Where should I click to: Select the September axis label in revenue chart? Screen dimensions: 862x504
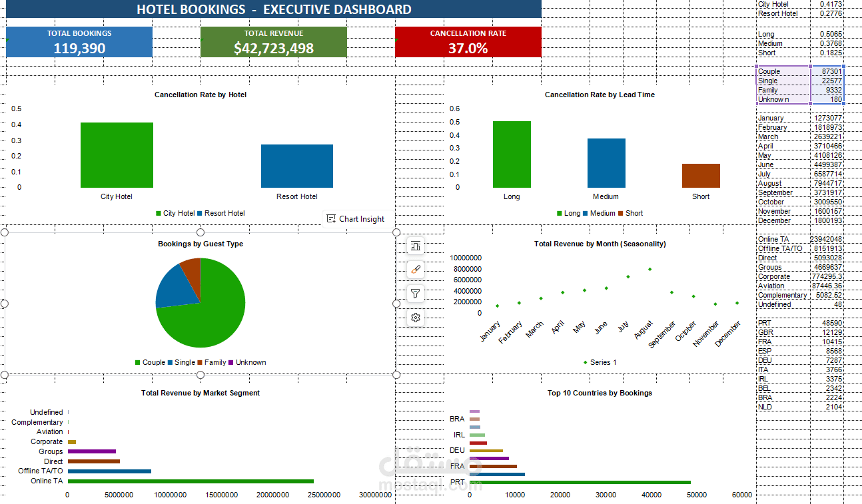pos(661,334)
